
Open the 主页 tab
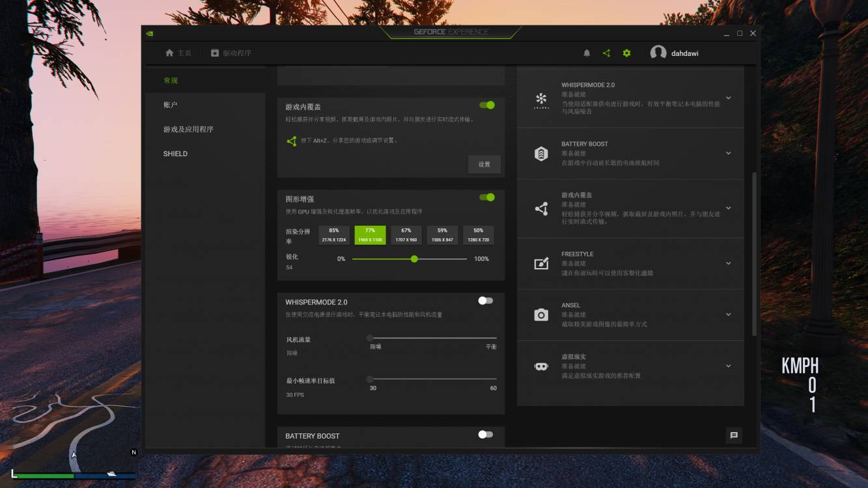(178, 53)
